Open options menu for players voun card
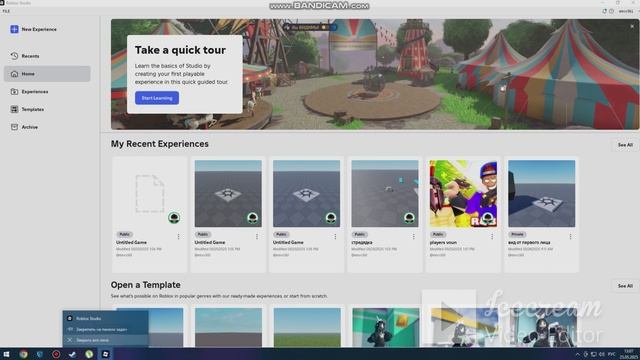This screenshot has height=360, width=640. point(492,236)
